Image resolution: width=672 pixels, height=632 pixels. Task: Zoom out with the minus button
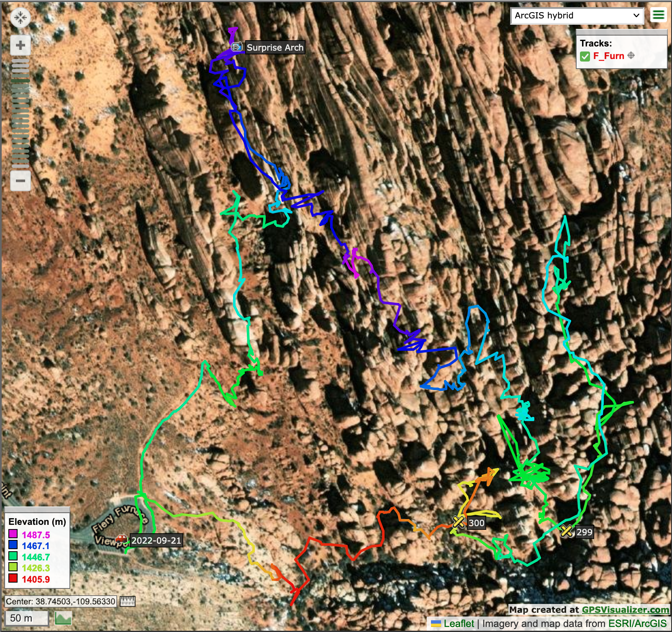20,181
